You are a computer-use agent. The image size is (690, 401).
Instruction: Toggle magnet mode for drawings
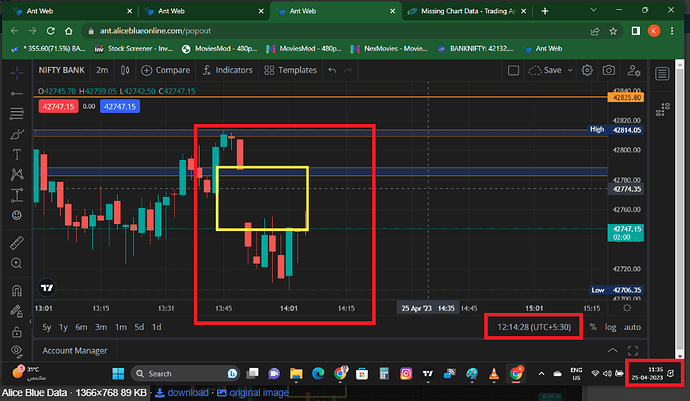click(x=17, y=291)
